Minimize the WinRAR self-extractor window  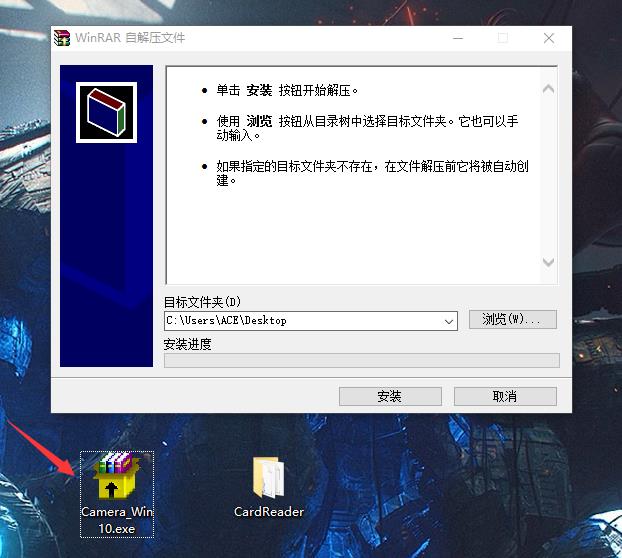click(x=457, y=38)
